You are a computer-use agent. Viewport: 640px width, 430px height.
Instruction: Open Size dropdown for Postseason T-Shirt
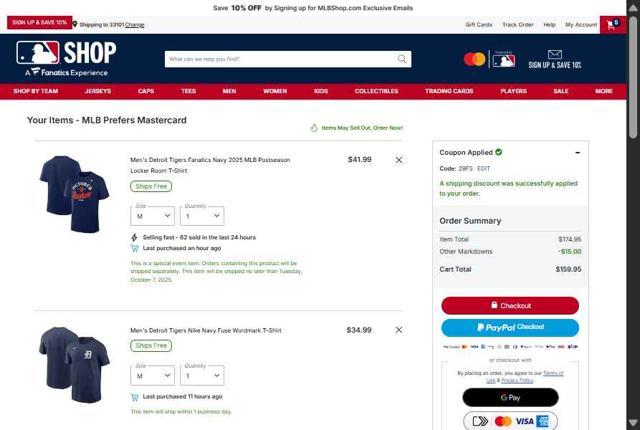point(152,216)
